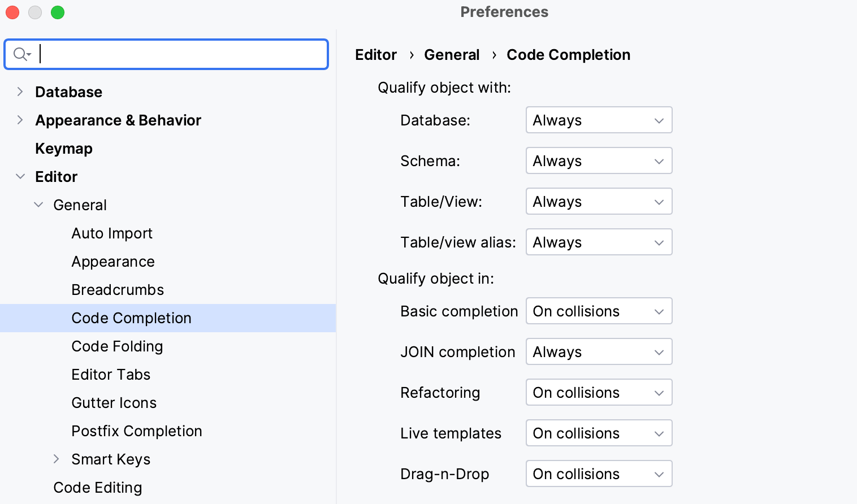
Task: Open the Database qualify dropdown
Action: (598, 120)
